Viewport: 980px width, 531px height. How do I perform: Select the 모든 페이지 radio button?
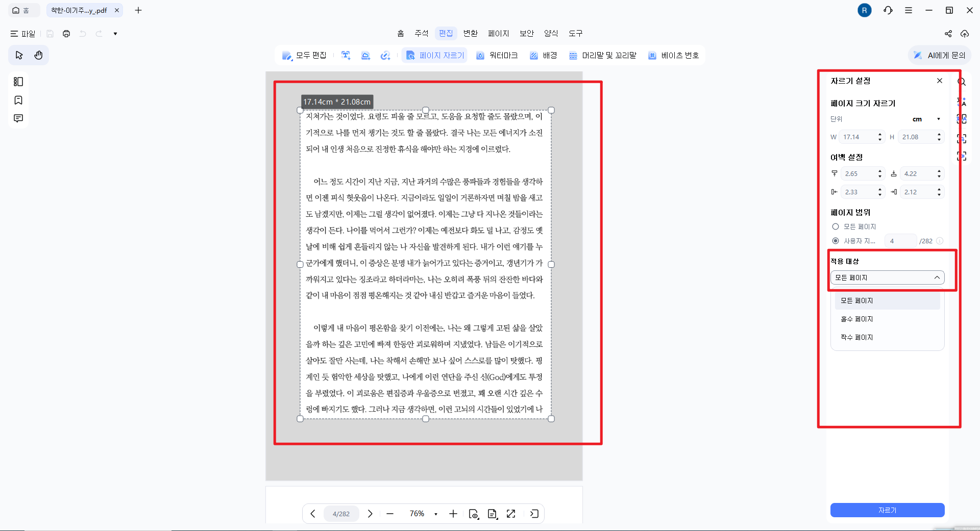click(836, 226)
